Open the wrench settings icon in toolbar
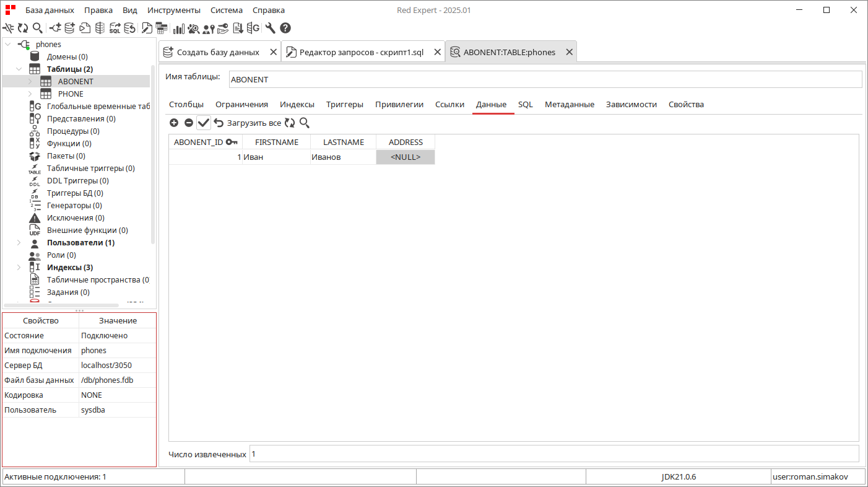 pos(270,28)
